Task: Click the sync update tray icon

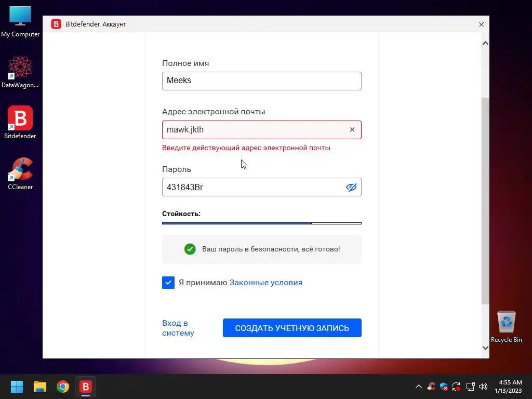Action: (456, 387)
